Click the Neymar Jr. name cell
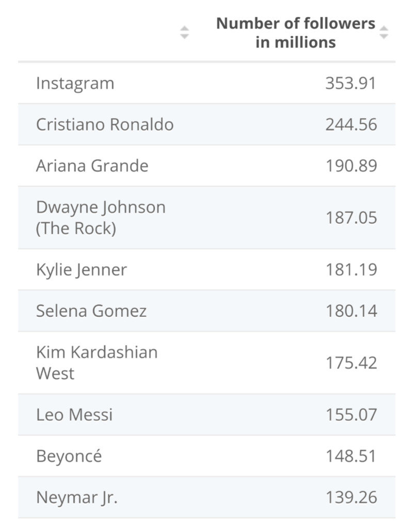The width and height of the screenshot is (413, 532). coord(76,497)
